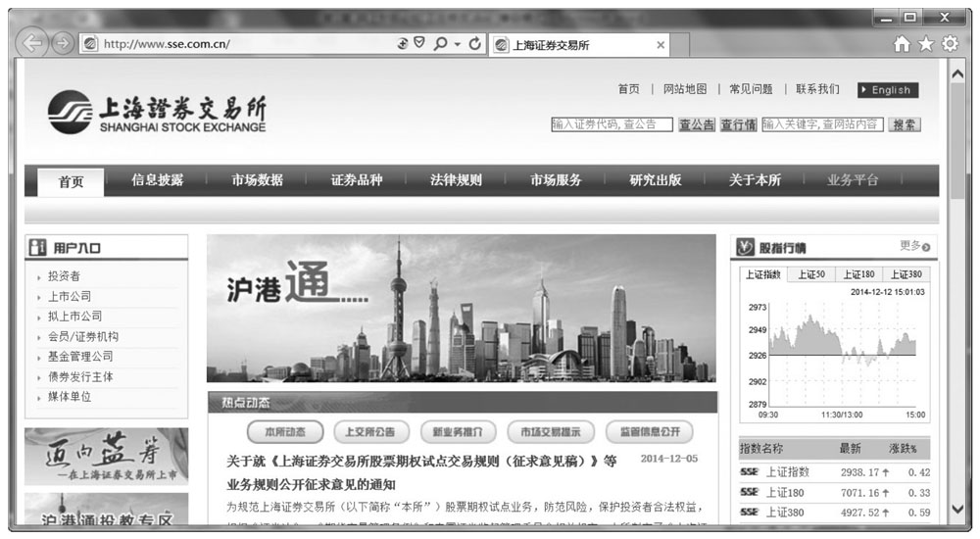Click the scrollbar down arrow
Screen dimensions: 980x539
click(956, 509)
